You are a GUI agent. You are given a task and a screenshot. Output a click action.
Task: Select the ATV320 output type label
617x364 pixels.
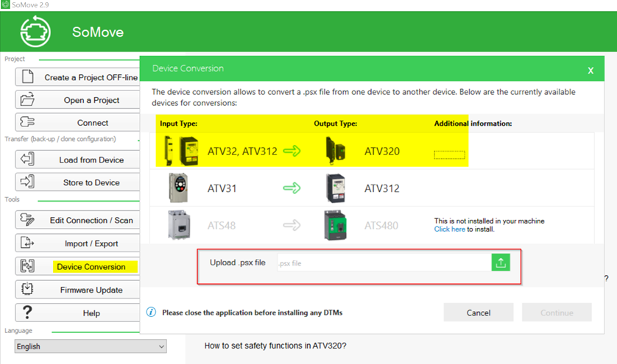click(x=381, y=151)
